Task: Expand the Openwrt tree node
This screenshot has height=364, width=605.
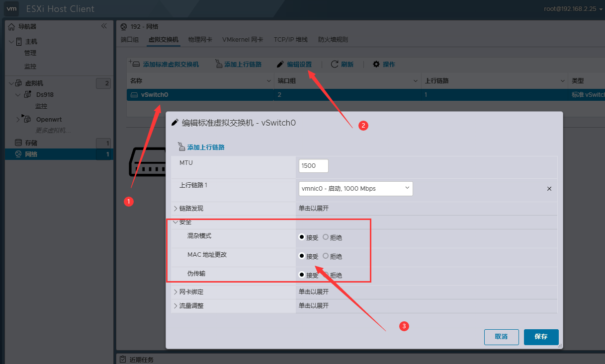Action: (18, 119)
